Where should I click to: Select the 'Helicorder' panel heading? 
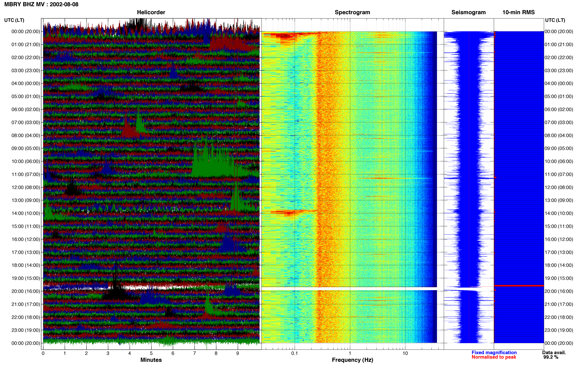(151, 12)
